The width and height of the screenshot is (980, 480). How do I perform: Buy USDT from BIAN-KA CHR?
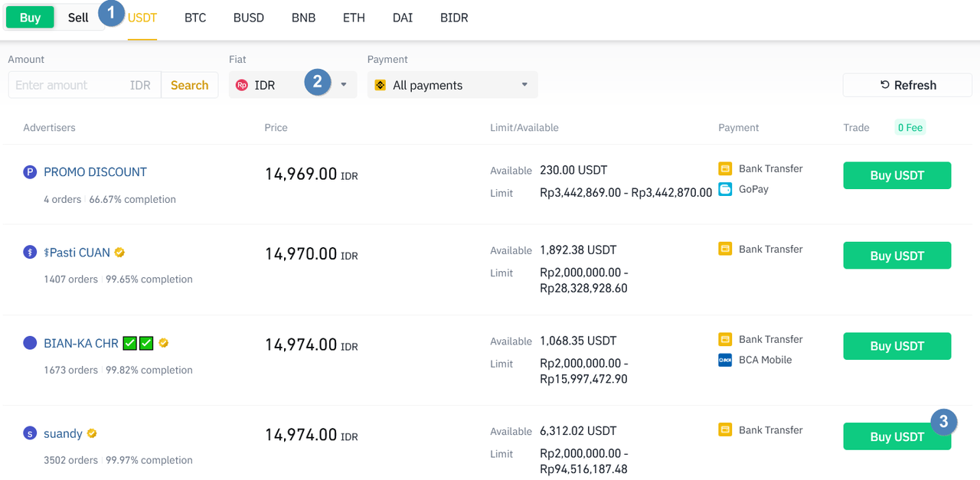point(897,346)
